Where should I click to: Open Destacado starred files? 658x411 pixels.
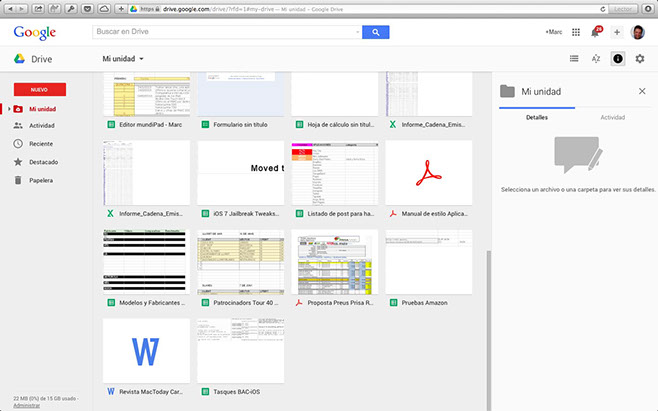coord(43,162)
